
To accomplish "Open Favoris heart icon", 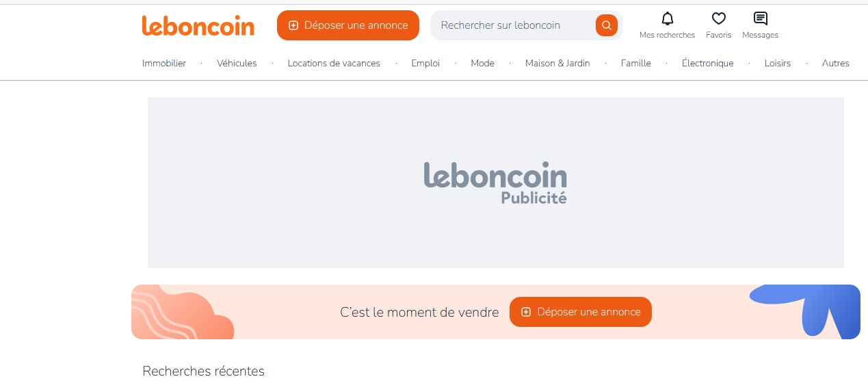I will (x=718, y=18).
